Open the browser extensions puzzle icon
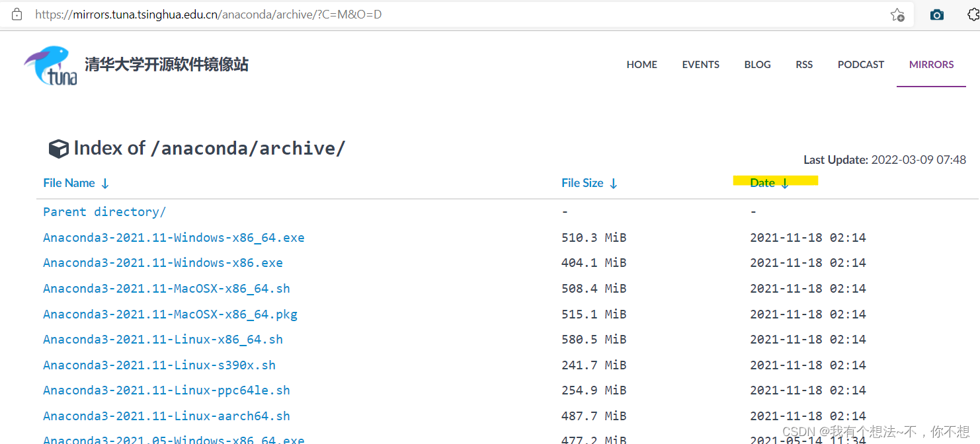Screen dimensions: 980x444 [x=973, y=15]
